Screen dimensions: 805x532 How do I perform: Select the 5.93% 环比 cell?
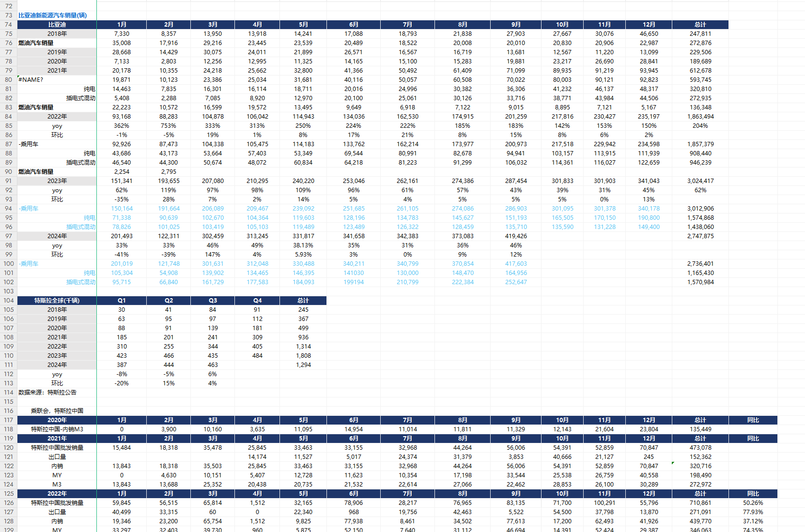[x=303, y=255]
